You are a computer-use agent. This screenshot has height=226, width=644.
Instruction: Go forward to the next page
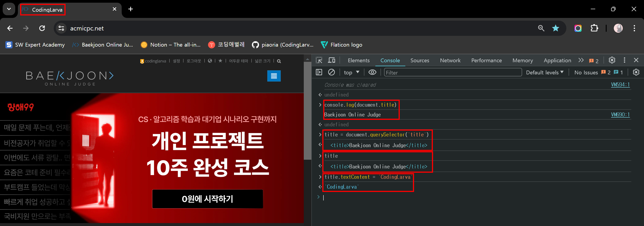coord(26,28)
